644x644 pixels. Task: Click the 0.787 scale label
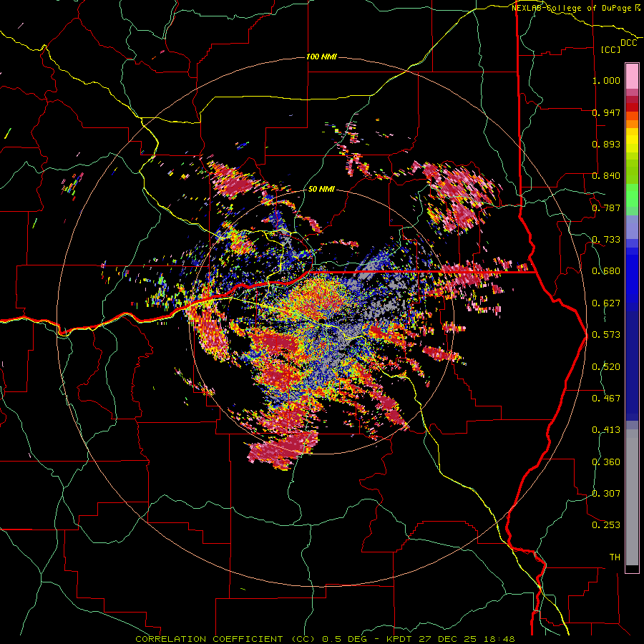(606, 208)
